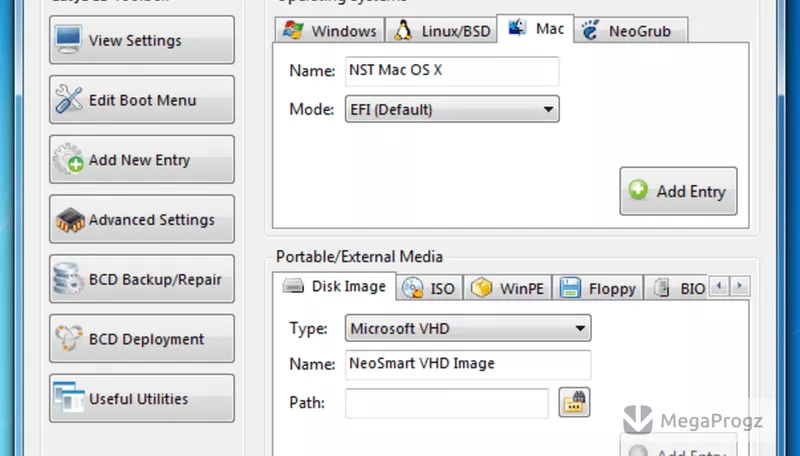Click the BCD Deployment arrows icon
800x456 pixels.
click(x=68, y=338)
